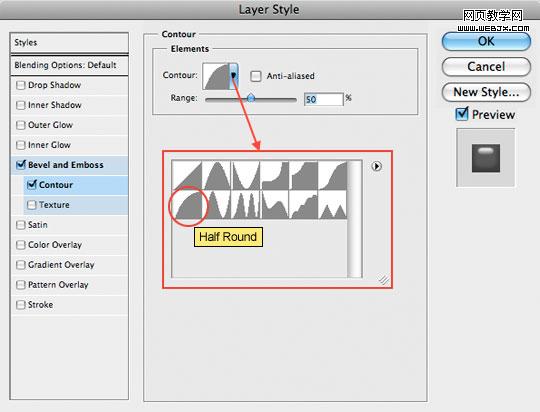Select the Sawtooth contour preset
This screenshot has height=412, width=540.
(332, 205)
